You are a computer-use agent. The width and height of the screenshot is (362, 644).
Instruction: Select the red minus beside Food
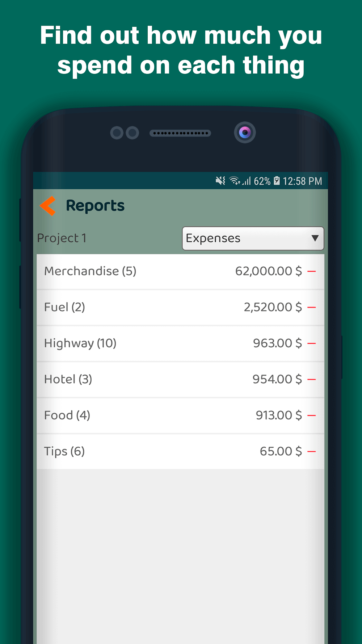311,415
